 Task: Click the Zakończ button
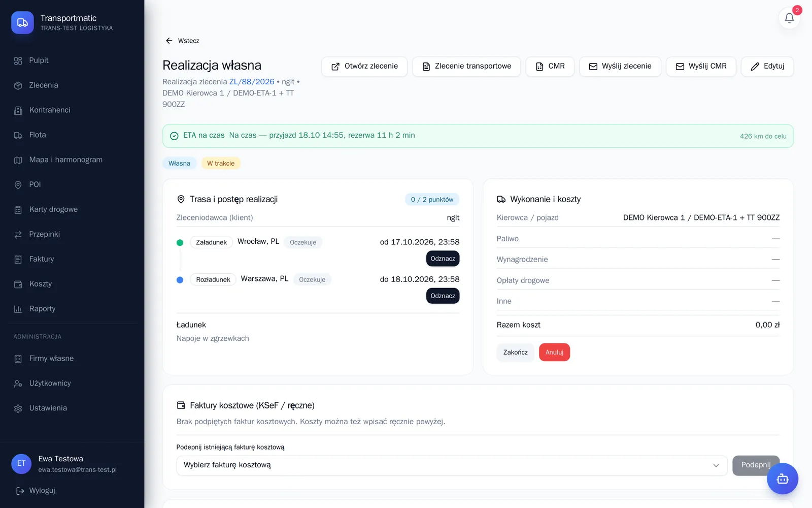[x=515, y=353]
